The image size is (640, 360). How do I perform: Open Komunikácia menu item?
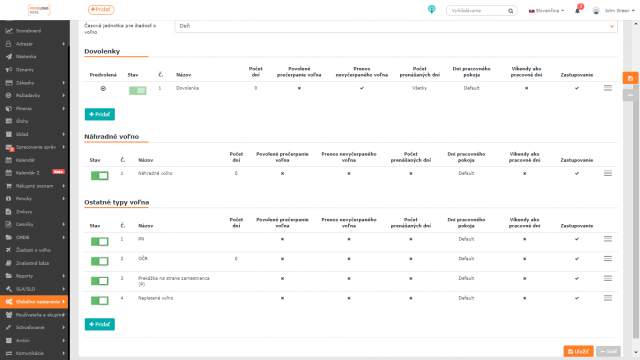pyautogui.click(x=34, y=353)
